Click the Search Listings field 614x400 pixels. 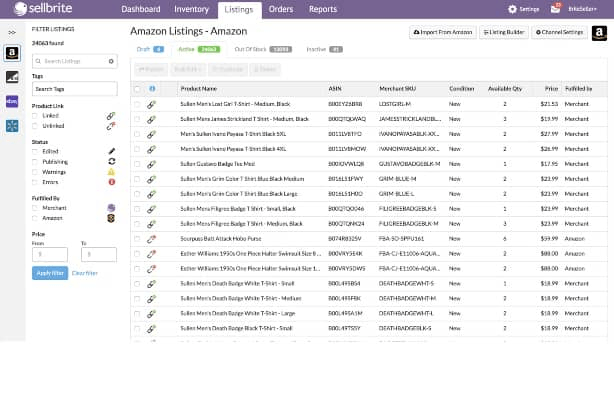[74, 61]
